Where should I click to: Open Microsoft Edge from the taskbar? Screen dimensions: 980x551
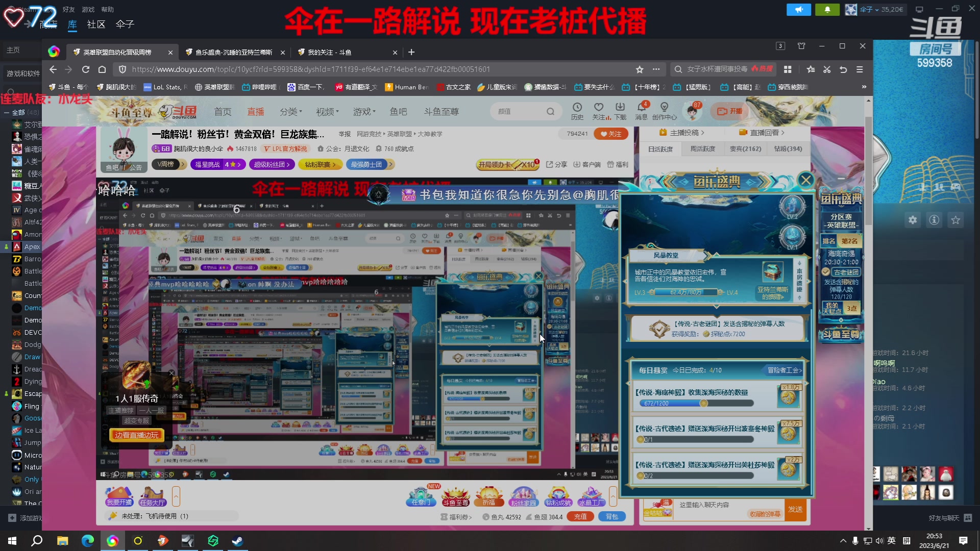[87, 541]
